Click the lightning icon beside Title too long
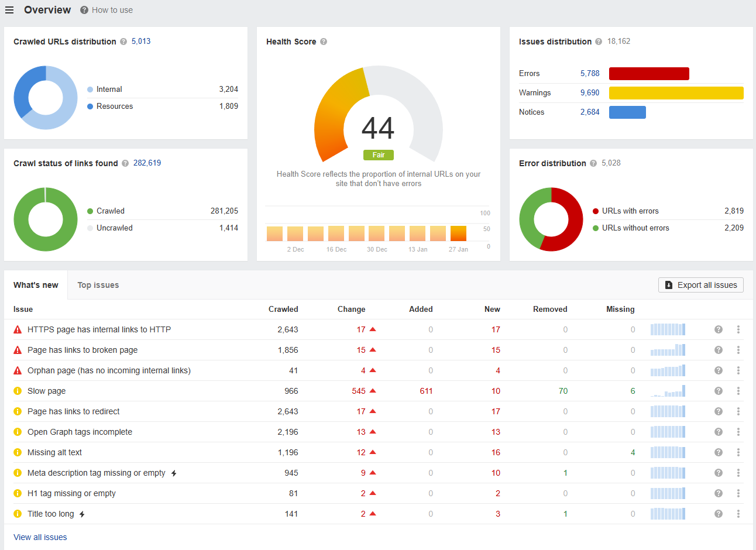The height and width of the screenshot is (550, 756). pos(82,514)
